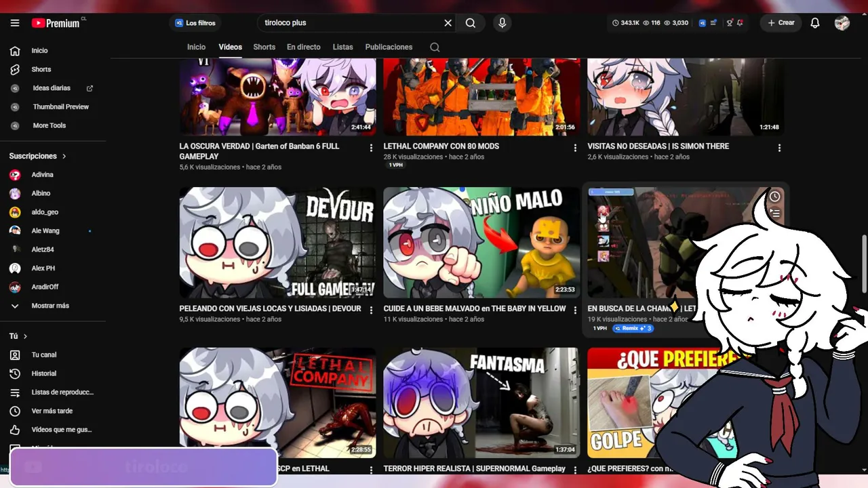Expand the Tú section
868x488 pixels.
point(18,336)
